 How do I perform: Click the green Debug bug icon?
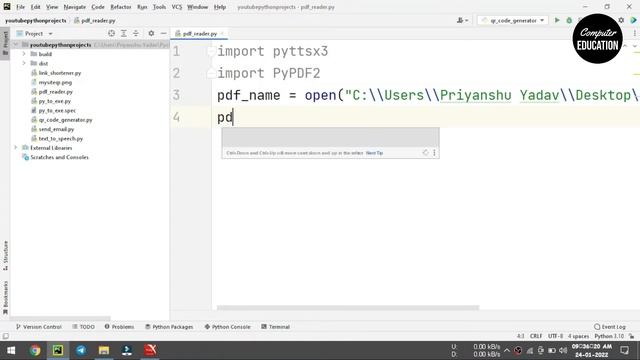click(569, 20)
